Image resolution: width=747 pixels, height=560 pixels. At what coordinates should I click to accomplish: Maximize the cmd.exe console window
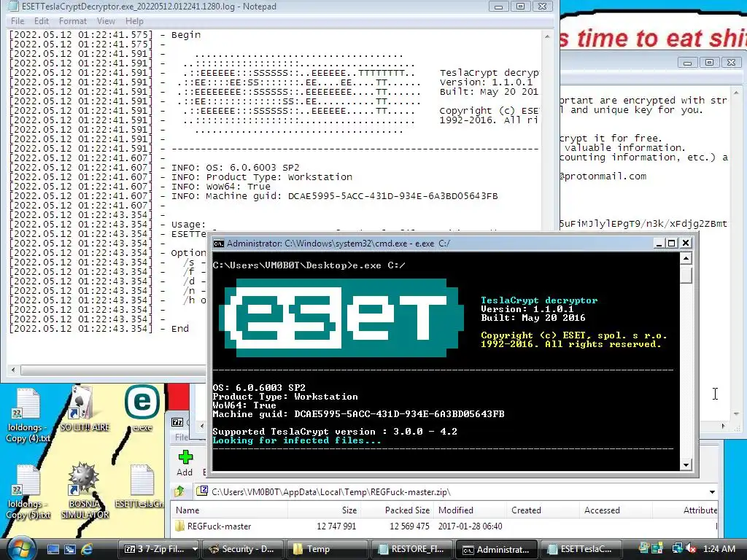671,244
